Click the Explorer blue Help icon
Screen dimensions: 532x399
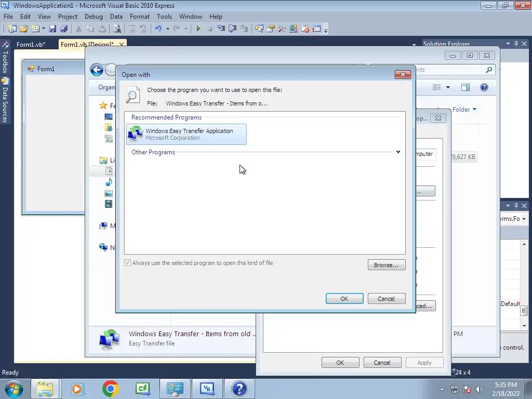[x=484, y=87]
